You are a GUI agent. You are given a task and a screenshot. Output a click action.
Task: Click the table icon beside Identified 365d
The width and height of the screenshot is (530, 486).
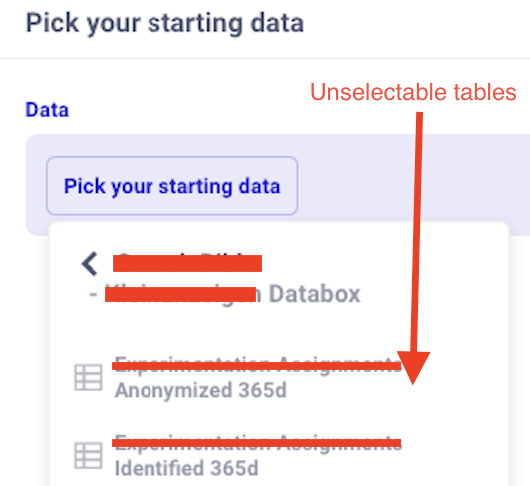coord(88,456)
